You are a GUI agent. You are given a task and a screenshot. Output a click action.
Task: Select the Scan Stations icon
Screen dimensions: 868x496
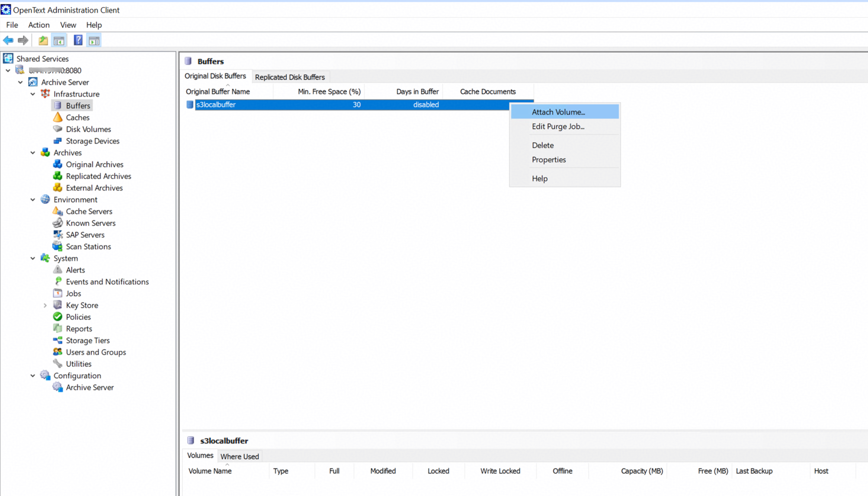point(58,246)
